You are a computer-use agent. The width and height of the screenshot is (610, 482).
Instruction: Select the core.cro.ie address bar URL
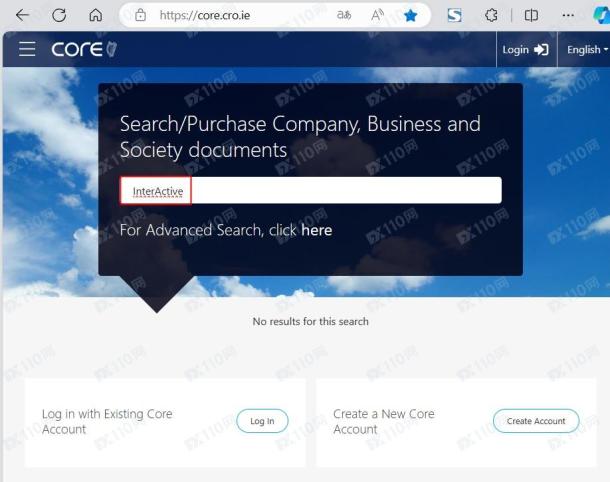pyautogui.click(x=205, y=15)
